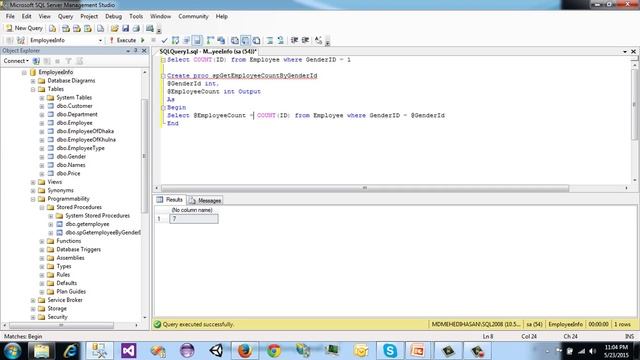Screen dimensions: 640x360
Task: Increase the indent of the selected lines
Action: (x=305, y=40)
